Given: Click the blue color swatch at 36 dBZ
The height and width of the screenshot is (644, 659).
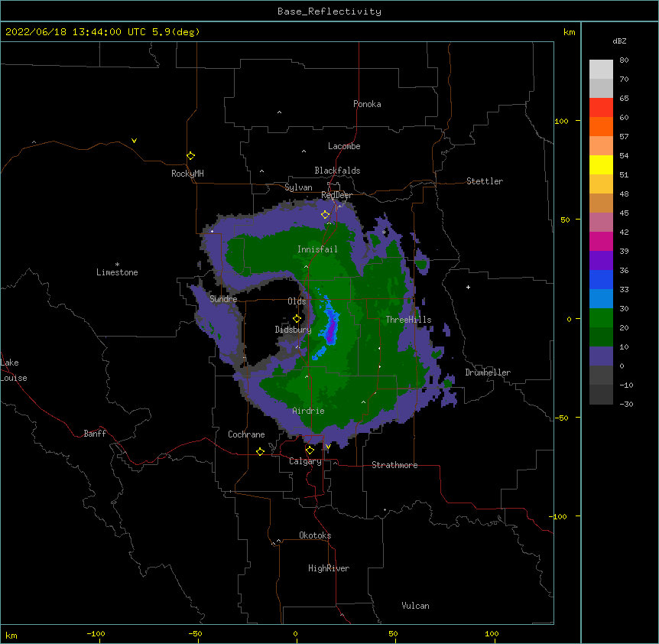Looking at the screenshot, I should [x=601, y=279].
